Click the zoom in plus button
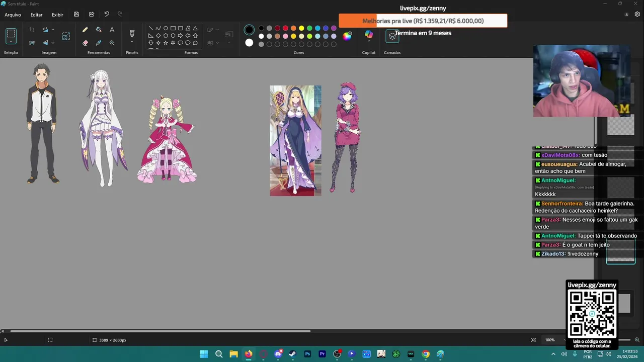The image size is (644, 362). [637, 340]
